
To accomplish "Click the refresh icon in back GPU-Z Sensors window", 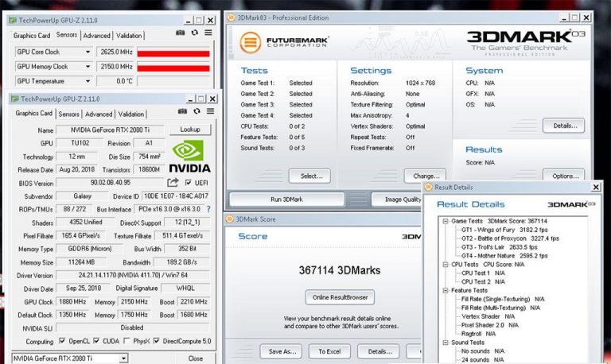I will click(194, 33).
